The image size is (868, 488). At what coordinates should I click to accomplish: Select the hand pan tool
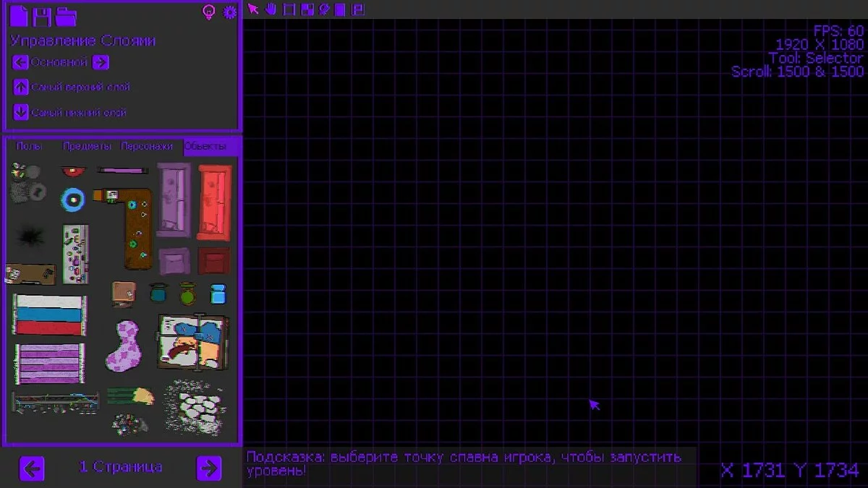[x=271, y=9]
